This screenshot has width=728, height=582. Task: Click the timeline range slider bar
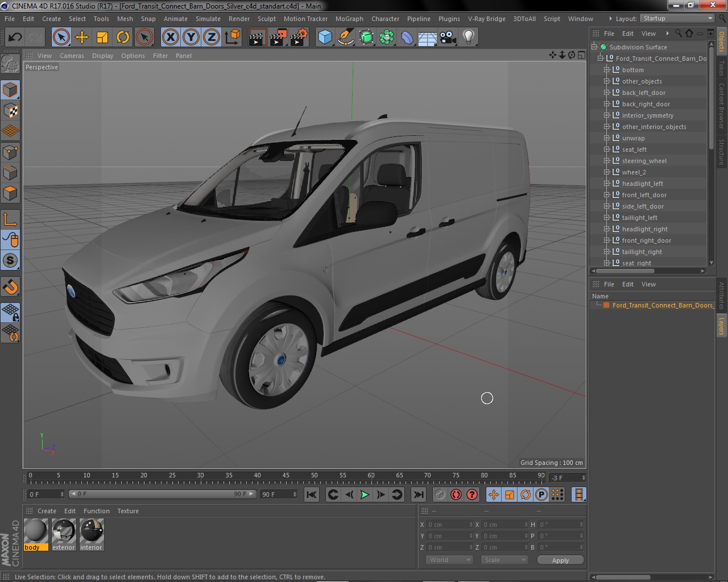click(162, 494)
